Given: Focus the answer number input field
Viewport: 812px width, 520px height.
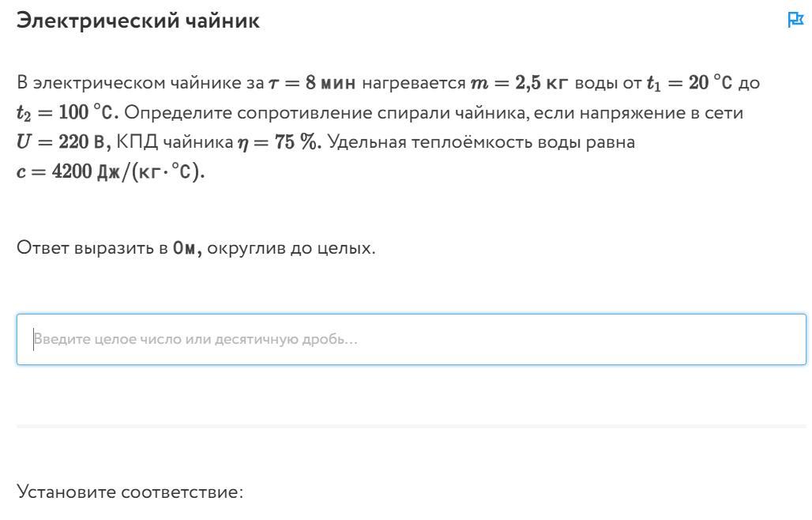Looking at the screenshot, I should point(412,339).
